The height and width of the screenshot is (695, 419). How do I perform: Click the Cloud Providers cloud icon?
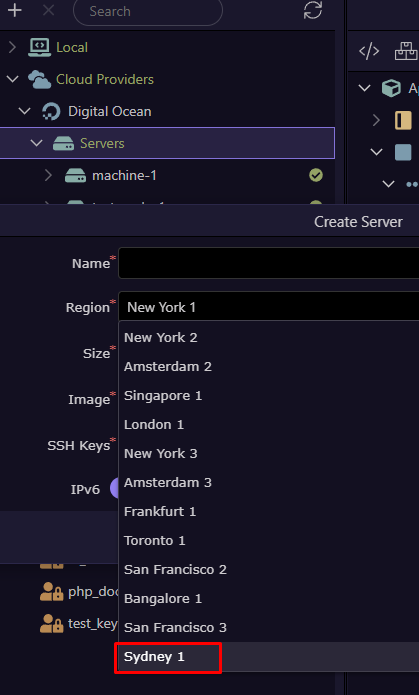pyautogui.click(x=39, y=79)
